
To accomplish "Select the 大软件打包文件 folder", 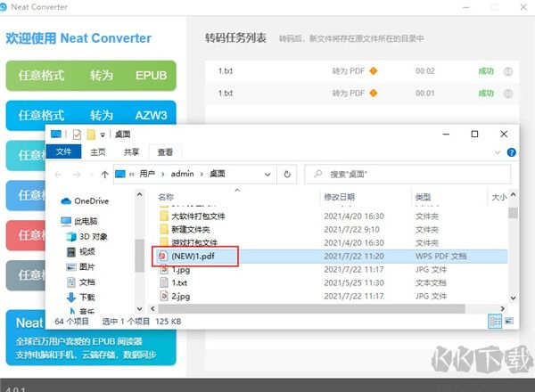I will (x=198, y=216).
